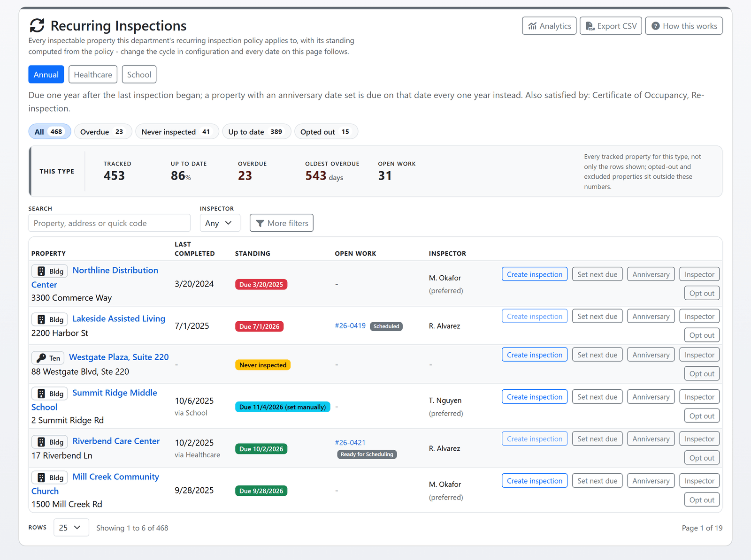Open work order #26-0421 link

(350, 442)
